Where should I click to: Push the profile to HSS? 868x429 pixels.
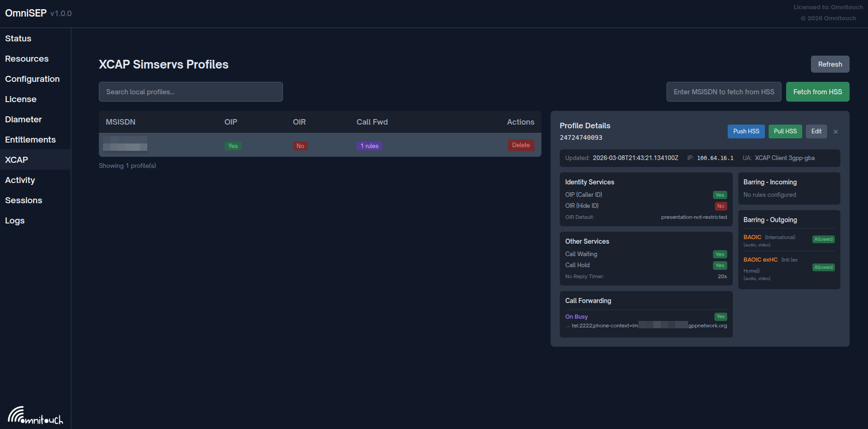(746, 131)
